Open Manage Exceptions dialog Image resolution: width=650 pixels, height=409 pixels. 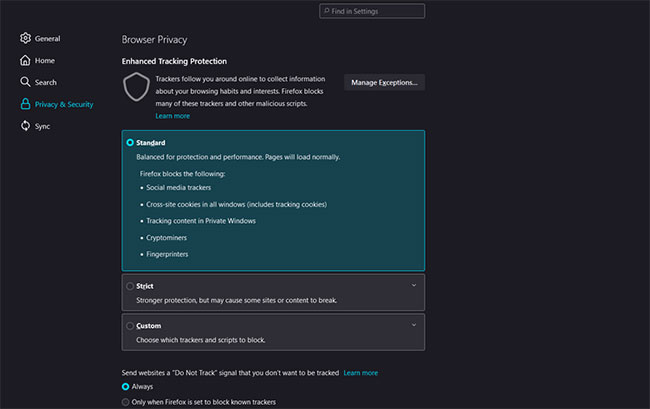tap(384, 82)
